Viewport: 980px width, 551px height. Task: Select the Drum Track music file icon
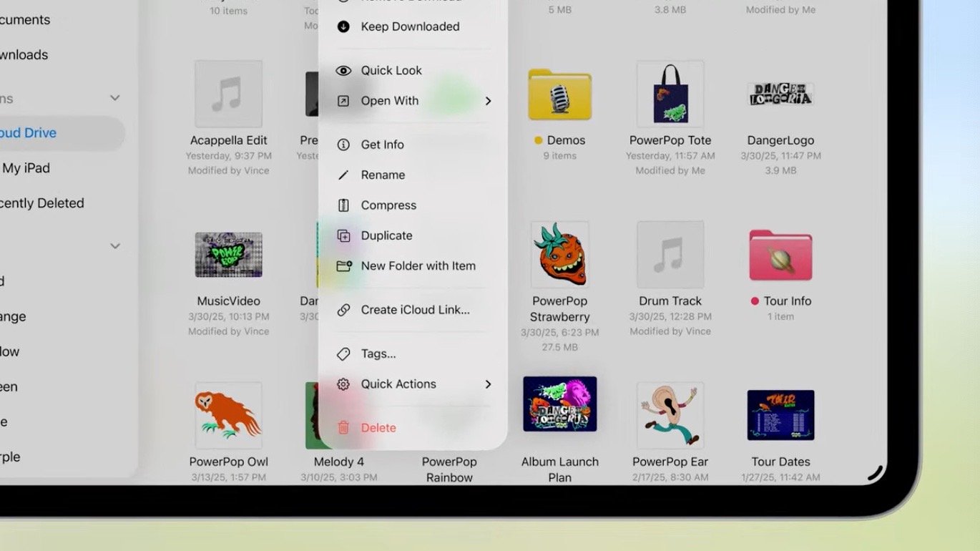[x=670, y=254]
